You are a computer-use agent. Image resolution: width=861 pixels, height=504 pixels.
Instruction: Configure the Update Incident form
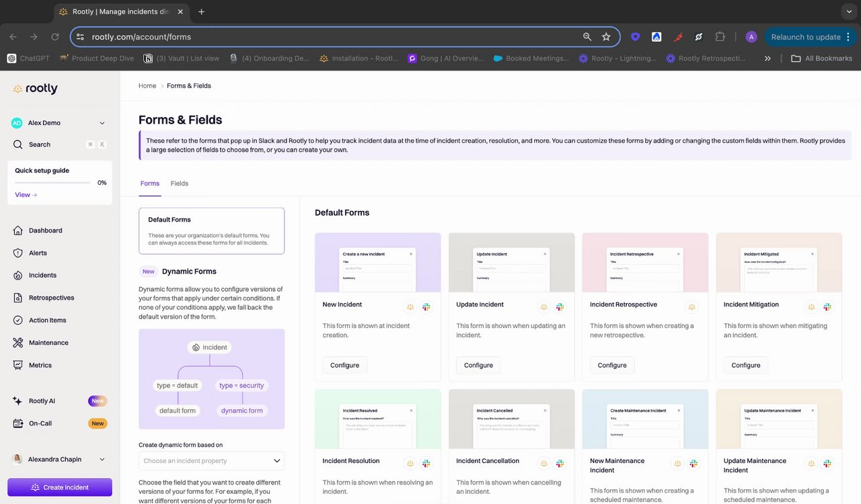click(x=479, y=366)
